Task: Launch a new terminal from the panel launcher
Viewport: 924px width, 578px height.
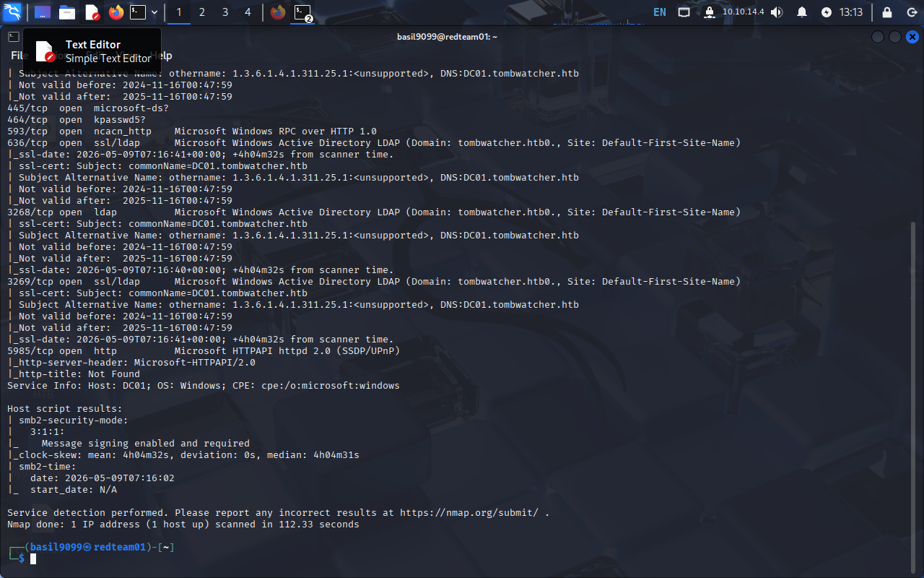Action: [139, 12]
